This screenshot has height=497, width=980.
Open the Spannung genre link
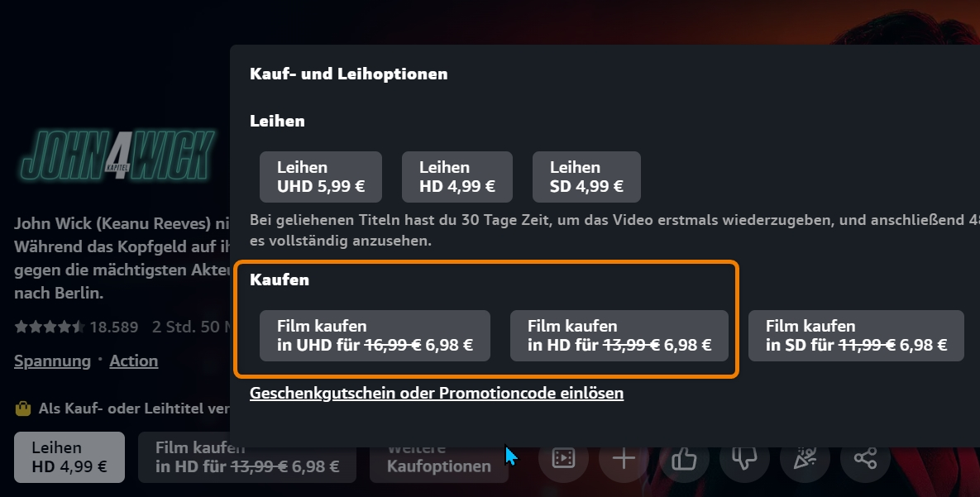52,361
